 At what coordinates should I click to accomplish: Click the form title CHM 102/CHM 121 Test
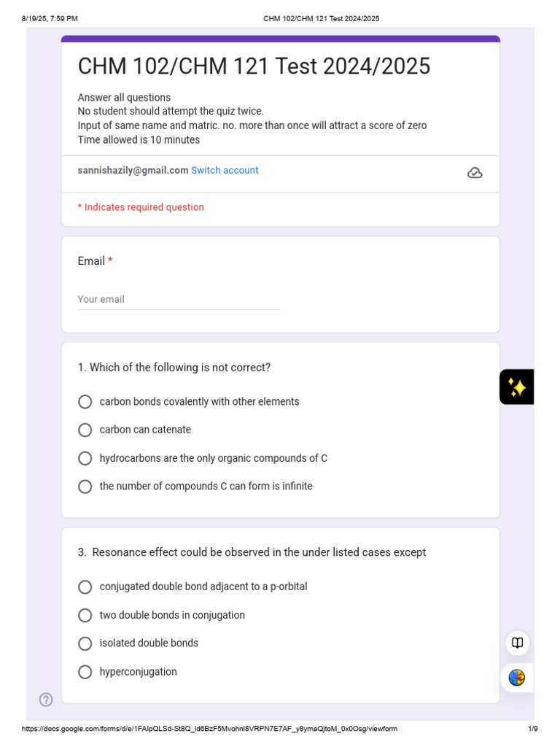(x=254, y=66)
